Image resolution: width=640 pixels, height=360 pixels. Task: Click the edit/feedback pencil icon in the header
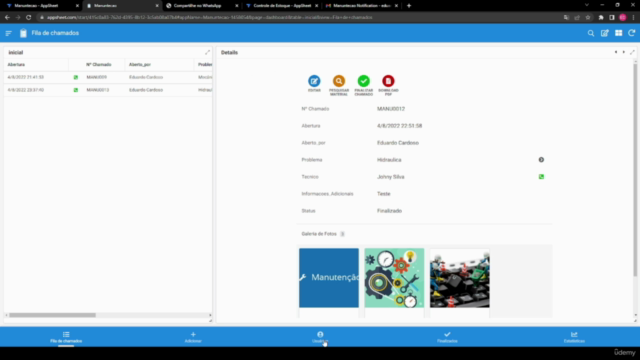(604, 33)
